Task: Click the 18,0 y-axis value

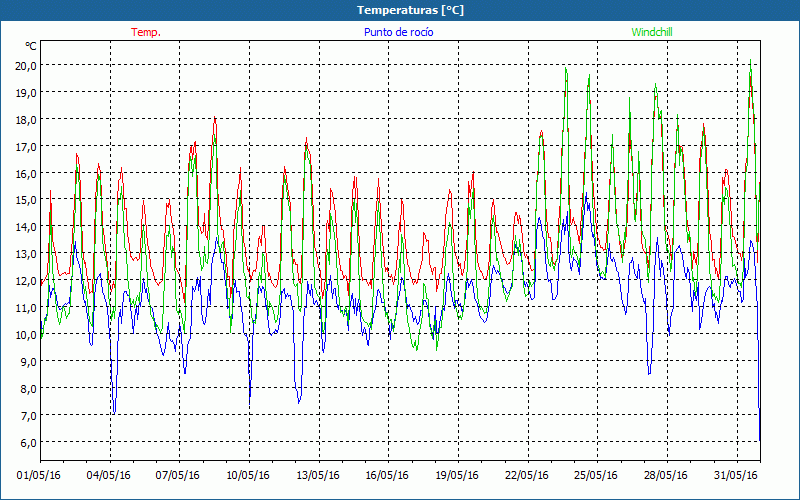Action: pos(26,120)
